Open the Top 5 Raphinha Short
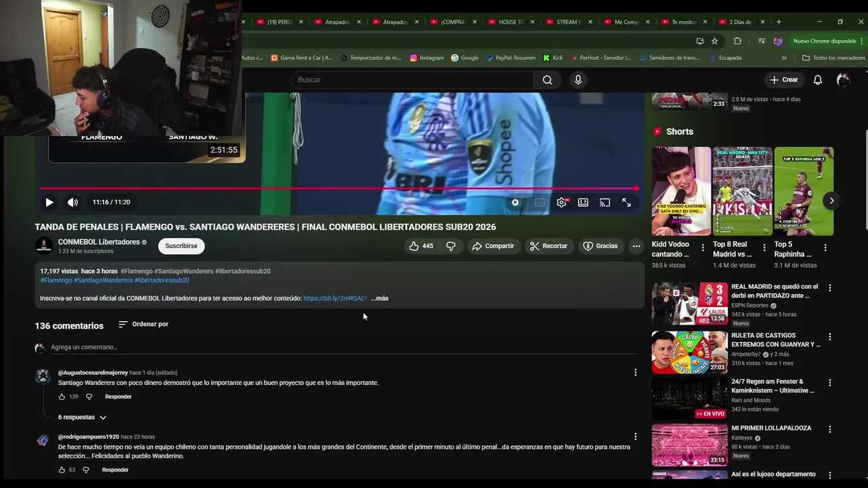 pyautogui.click(x=804, y=191)
